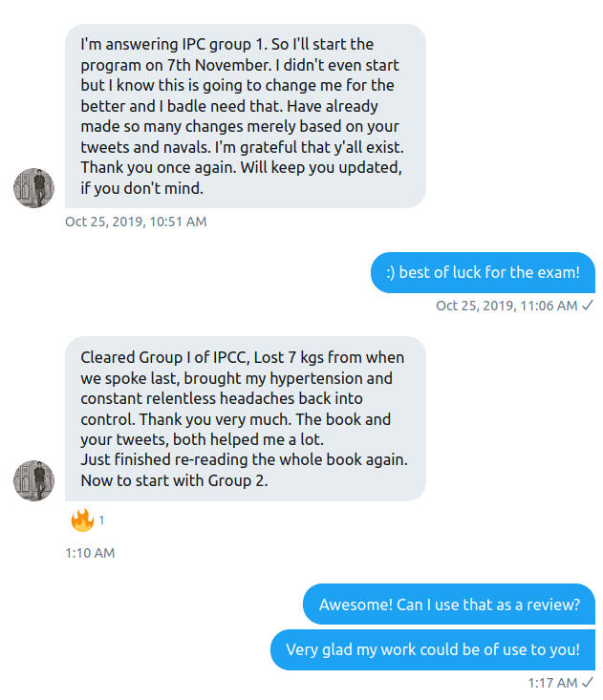Click the "Thank you once again" sentence

151,167
